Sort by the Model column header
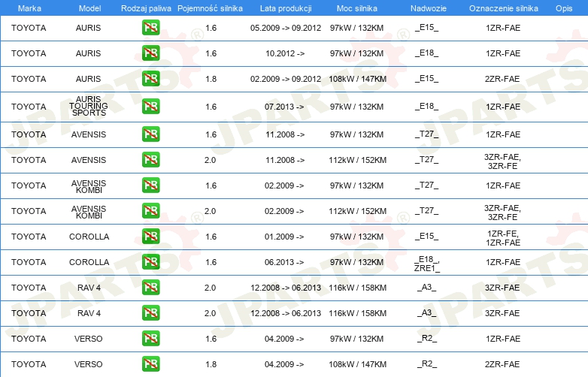The height and width of the screenshot is (377, 588). pyautogui.click(x=89, y=8)
